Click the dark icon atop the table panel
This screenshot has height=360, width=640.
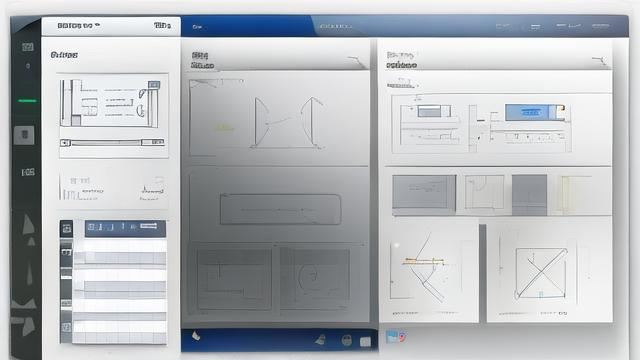pyautogui.click(x=67, y=229)
